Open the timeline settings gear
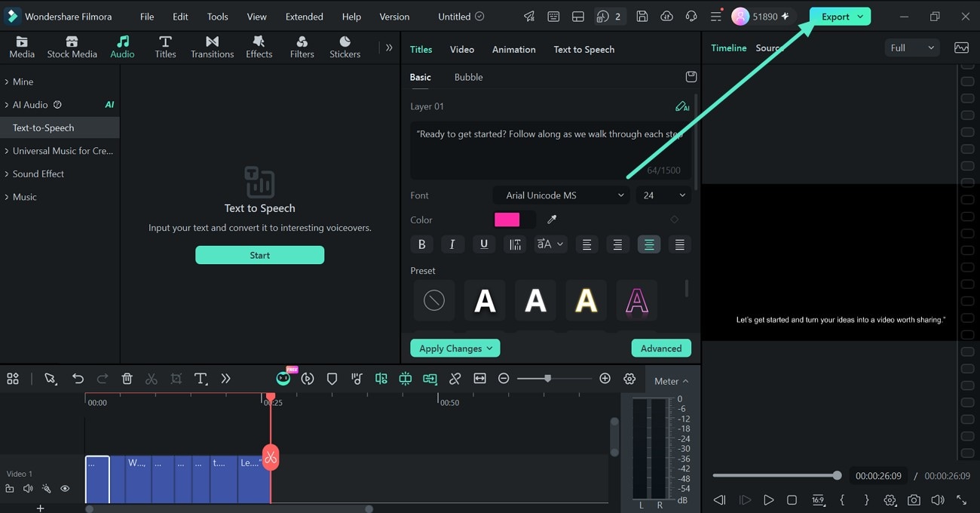Viewport: 980px width, 513px height. click(x=629, y=379)
